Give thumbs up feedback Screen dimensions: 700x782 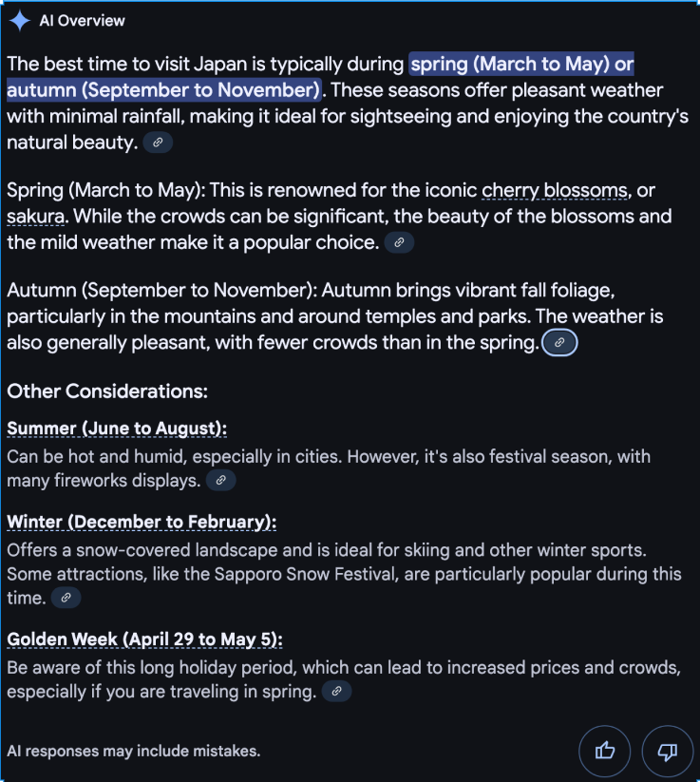(x=605, y=751)
